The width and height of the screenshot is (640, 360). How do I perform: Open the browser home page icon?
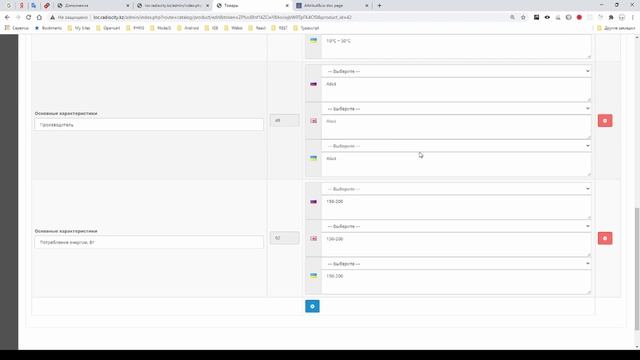(39, 17)
